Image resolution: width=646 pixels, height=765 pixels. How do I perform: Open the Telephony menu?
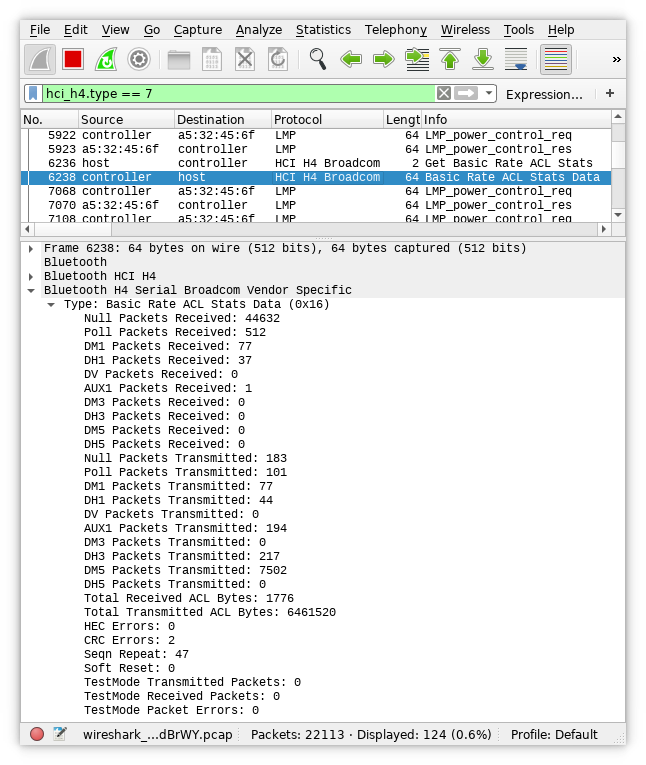tap(396, 30)
